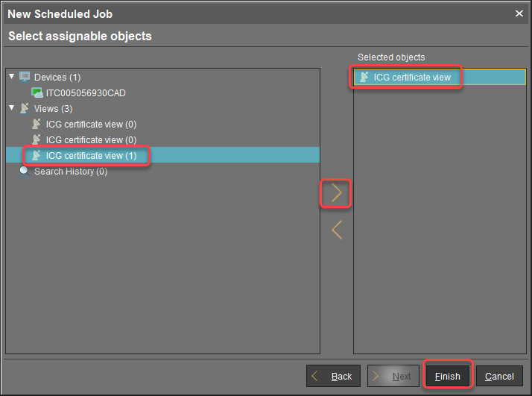
Task: Click the Search History magnifier icon
Action: pyautogui.click(x=25, y=171)
